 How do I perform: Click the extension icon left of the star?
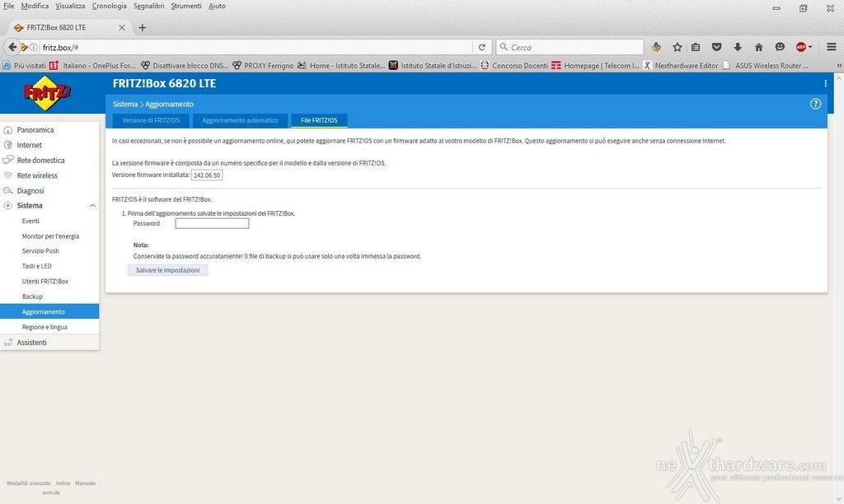(x=655, y=47)
